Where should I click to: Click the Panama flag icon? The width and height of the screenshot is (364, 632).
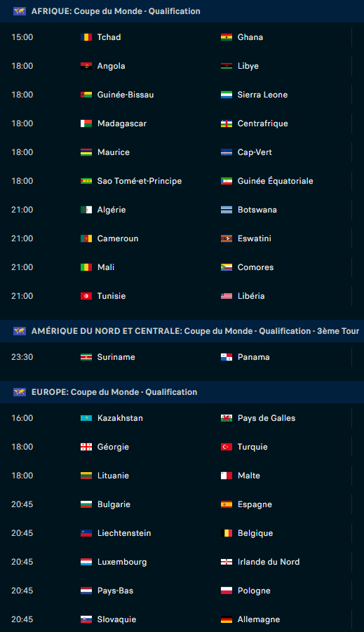pyautogui.click(x=226, y=357)
